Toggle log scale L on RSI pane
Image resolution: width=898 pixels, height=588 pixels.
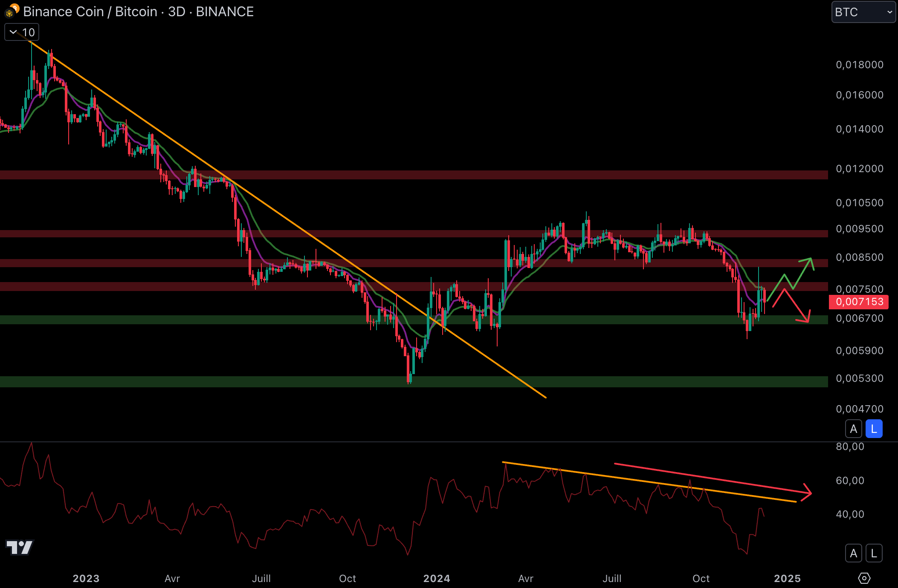click(x=874, y=553)
